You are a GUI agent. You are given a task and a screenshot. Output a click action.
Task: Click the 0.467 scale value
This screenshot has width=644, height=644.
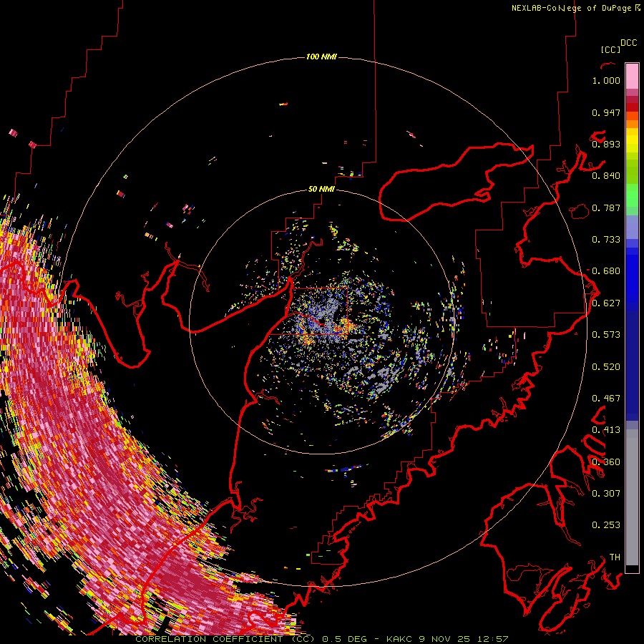(x=606, y=399)
